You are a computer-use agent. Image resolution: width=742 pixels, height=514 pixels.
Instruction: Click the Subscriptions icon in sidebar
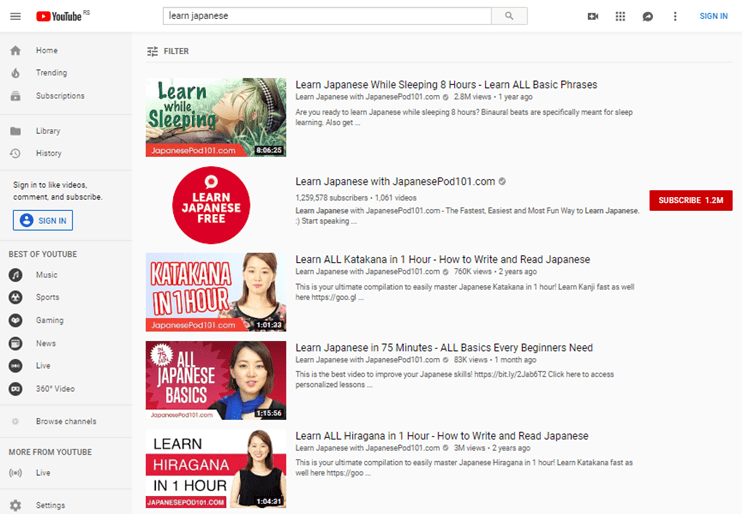(16, 96)
